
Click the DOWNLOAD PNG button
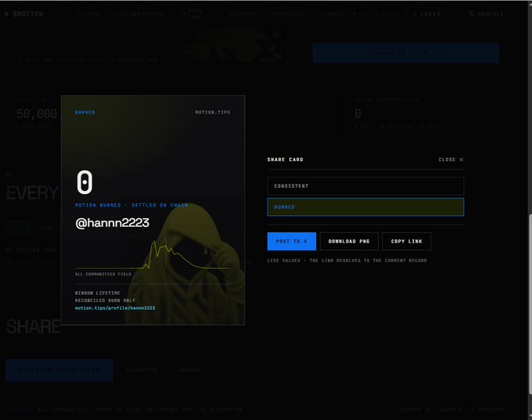[x=349, y=241]
